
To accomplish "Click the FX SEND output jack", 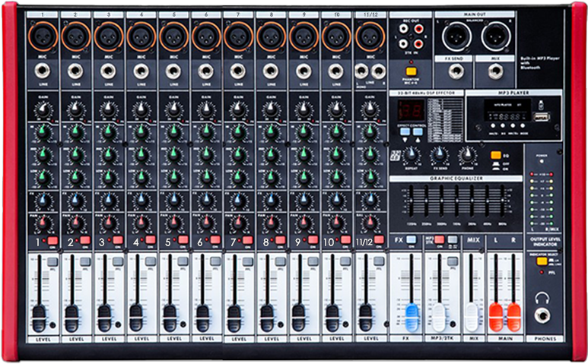I will (x=455, y=71).
